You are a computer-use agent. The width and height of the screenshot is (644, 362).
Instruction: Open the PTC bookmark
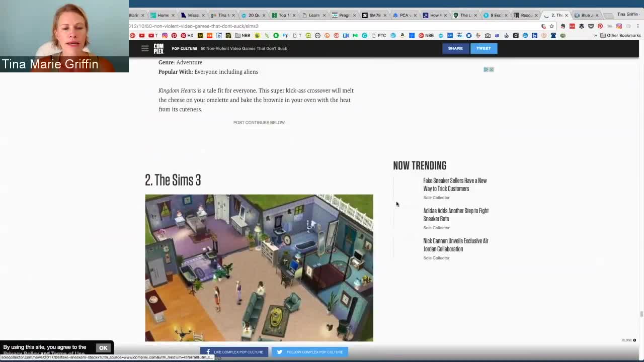click(x=378, y=35)
